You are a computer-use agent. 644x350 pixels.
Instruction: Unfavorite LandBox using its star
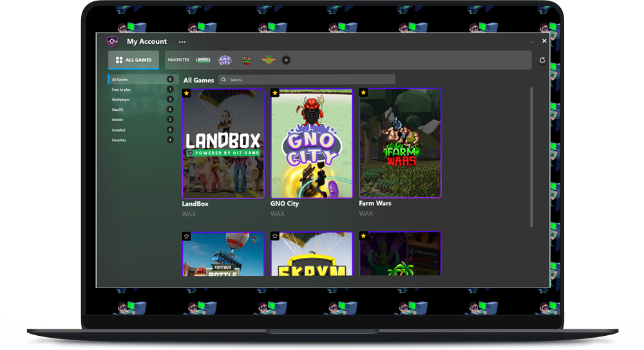187,93
